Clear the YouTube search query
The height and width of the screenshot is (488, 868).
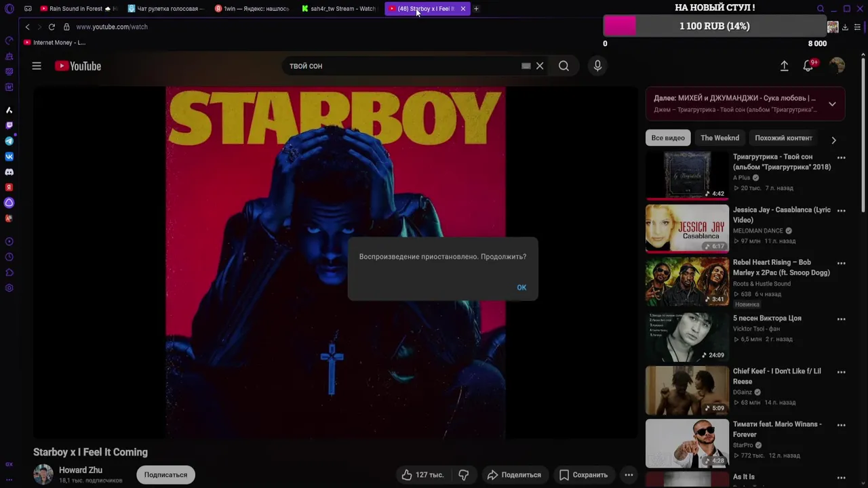click(x=540, y=66)
